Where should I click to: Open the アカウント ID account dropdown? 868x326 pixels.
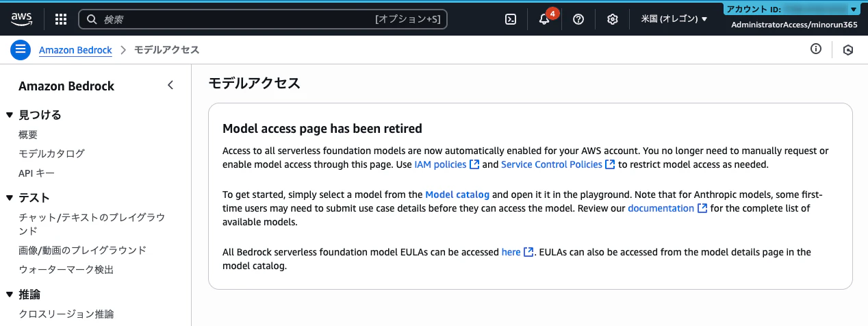791,10
